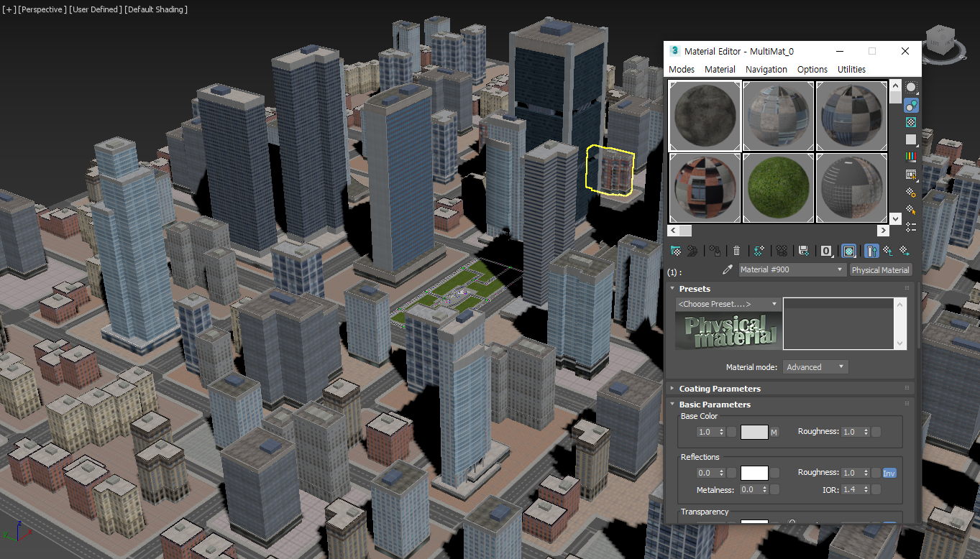The image size is (980, 559).
Task: Select the dark concrete material sample slot
Action: point(705,116)
